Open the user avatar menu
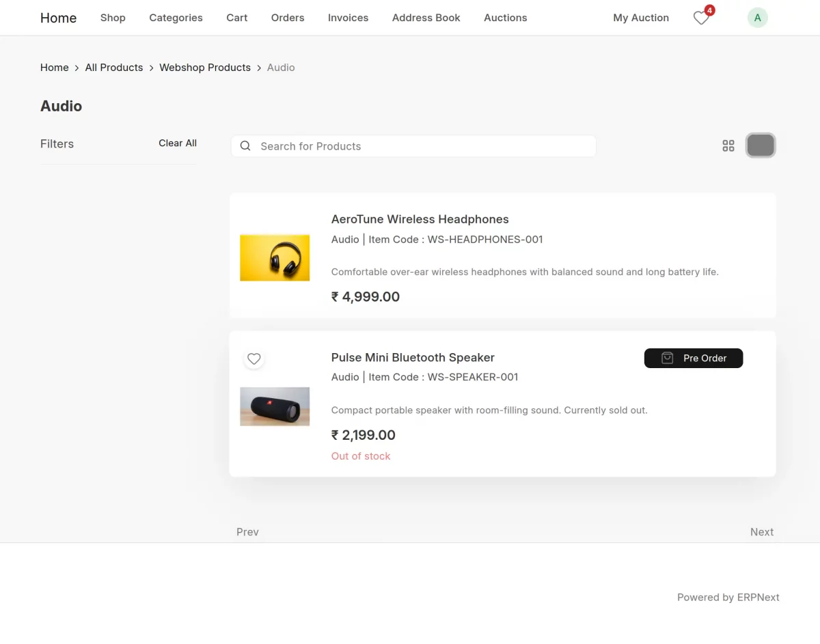The width and height of the screenshot is (820, 644). [757, 18]
